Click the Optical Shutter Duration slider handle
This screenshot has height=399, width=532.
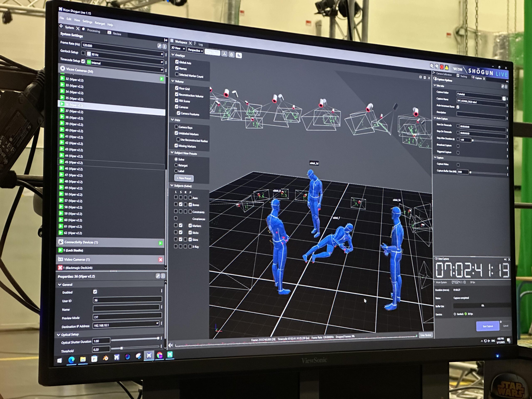click(158, 338)
